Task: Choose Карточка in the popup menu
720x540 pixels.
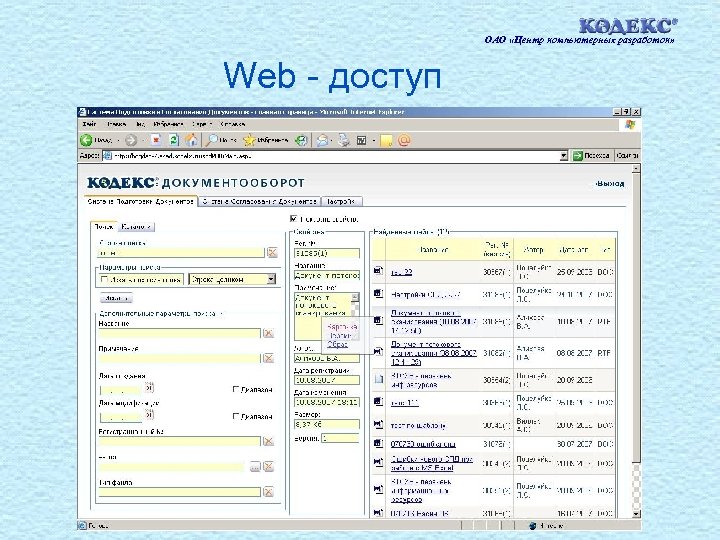Action: point(342,327)
